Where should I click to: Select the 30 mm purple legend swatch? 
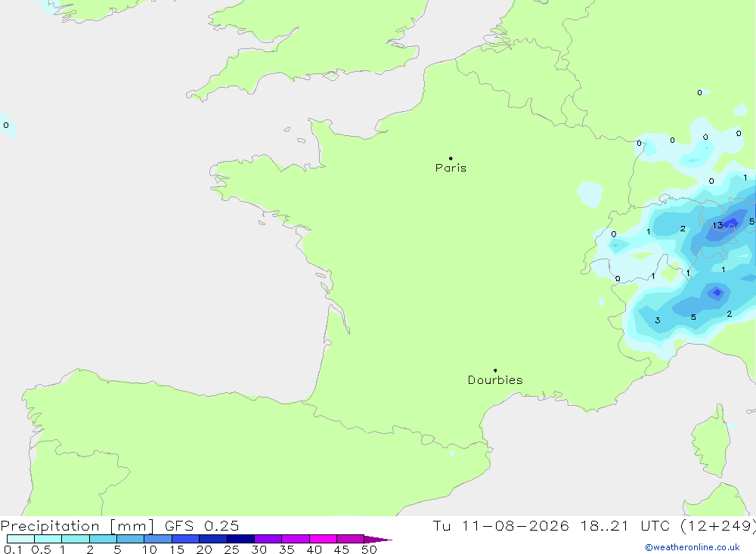(x=268, y=539)
